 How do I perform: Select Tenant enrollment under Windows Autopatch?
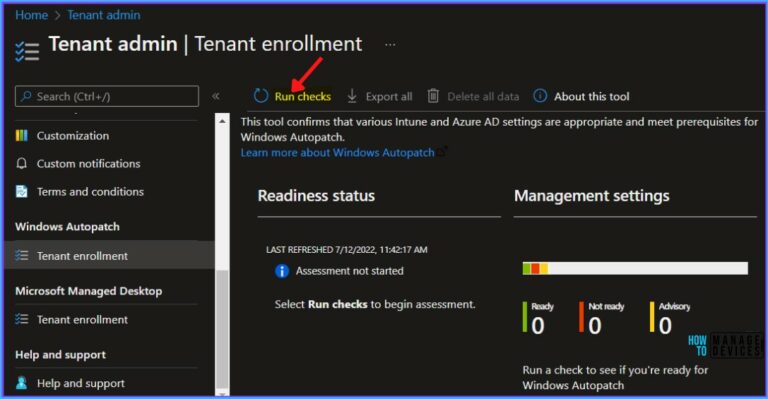click(x=110, y=256)
